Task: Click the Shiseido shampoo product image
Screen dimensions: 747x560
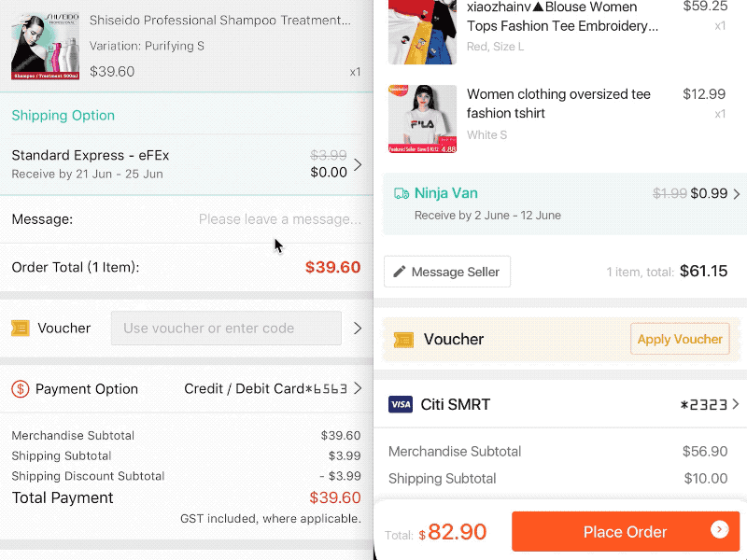Action: 44,44
